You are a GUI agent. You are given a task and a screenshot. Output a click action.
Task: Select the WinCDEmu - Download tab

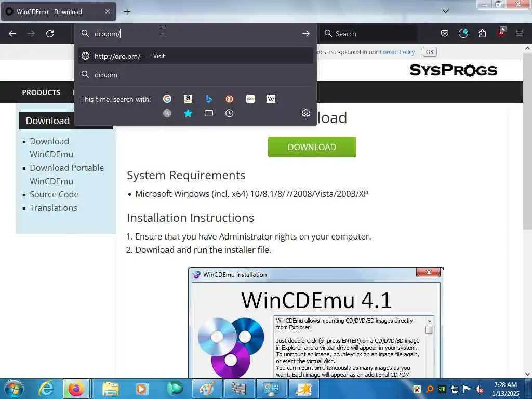[x=58, y=12]
